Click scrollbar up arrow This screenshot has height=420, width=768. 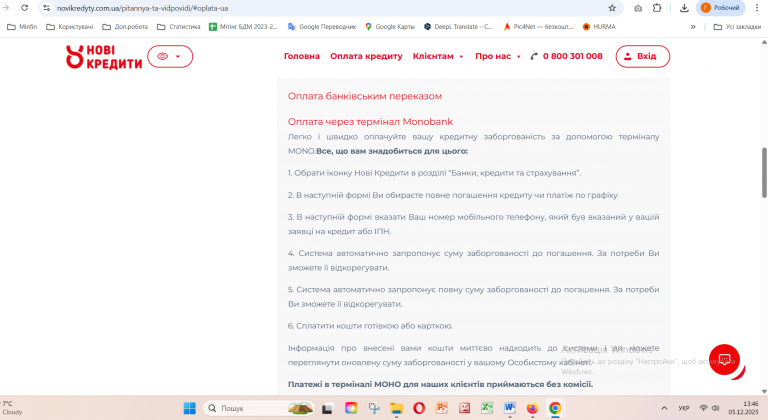(x=764, y=43)
